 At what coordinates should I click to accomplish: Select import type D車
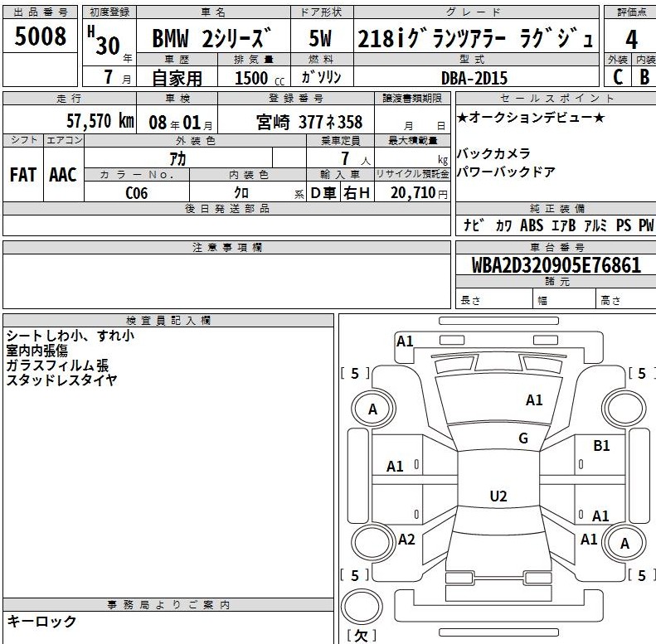click(x=323, y=193)
